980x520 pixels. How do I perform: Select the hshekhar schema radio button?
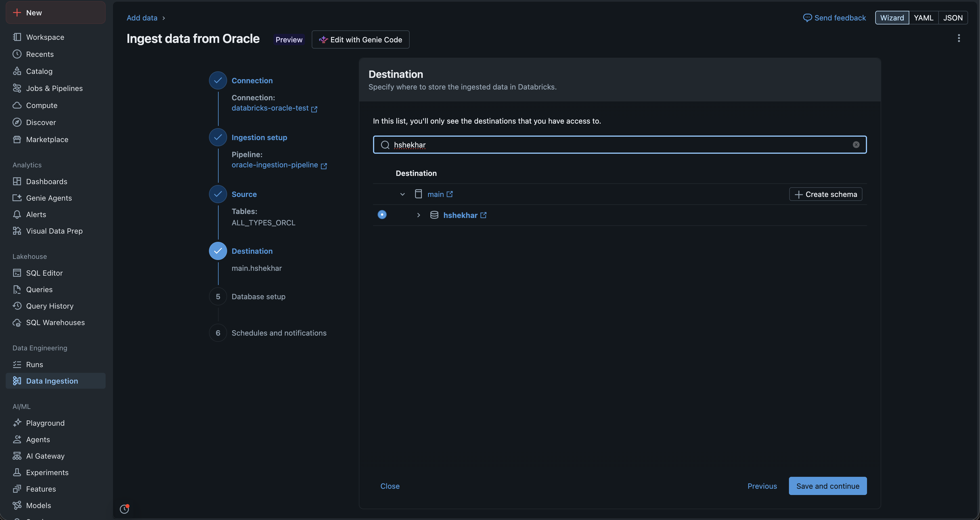(x=382, y=215)
